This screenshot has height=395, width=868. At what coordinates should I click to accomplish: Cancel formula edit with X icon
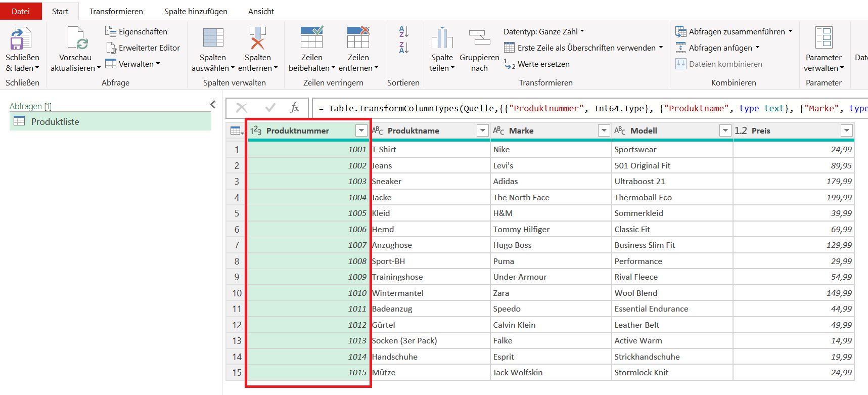[242, 108]
